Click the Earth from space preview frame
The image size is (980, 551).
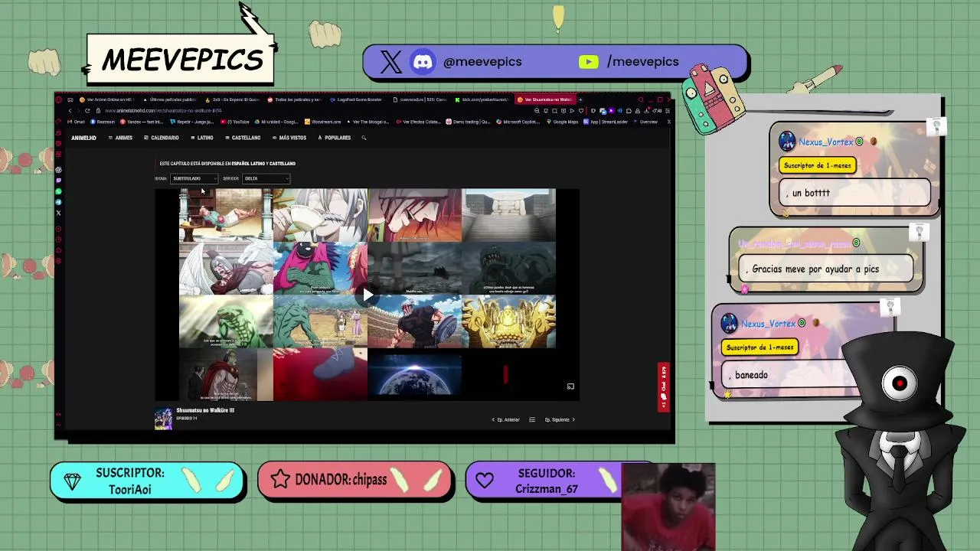[x=414, y=375]
